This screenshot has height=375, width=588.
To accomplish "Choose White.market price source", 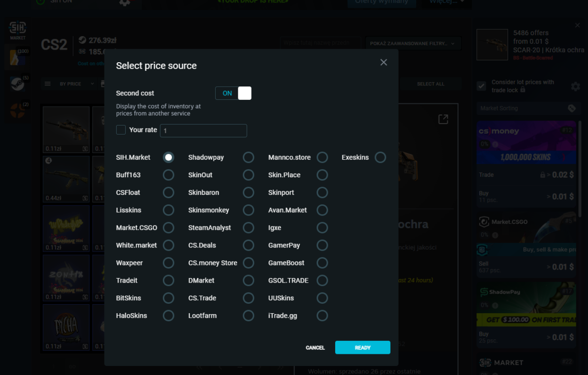I will coord(168,245).
